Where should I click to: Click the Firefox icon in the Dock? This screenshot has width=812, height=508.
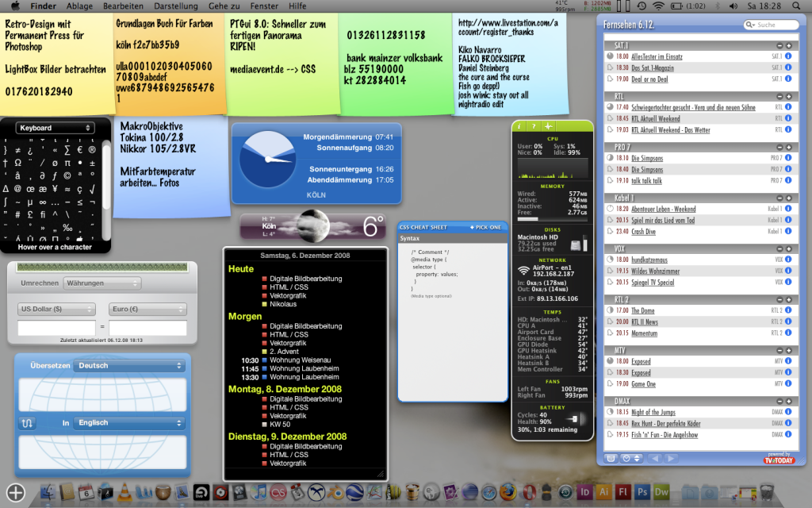coord(508,492)
